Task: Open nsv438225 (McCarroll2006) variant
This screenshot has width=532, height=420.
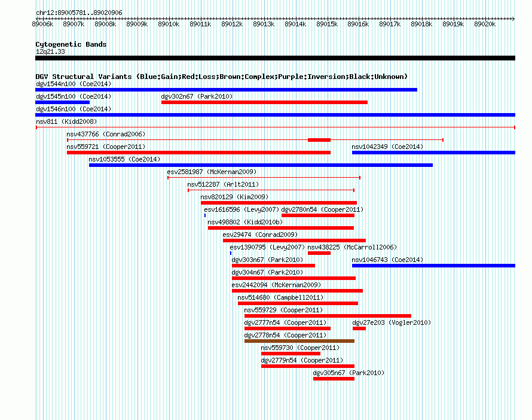Action: 352,247
